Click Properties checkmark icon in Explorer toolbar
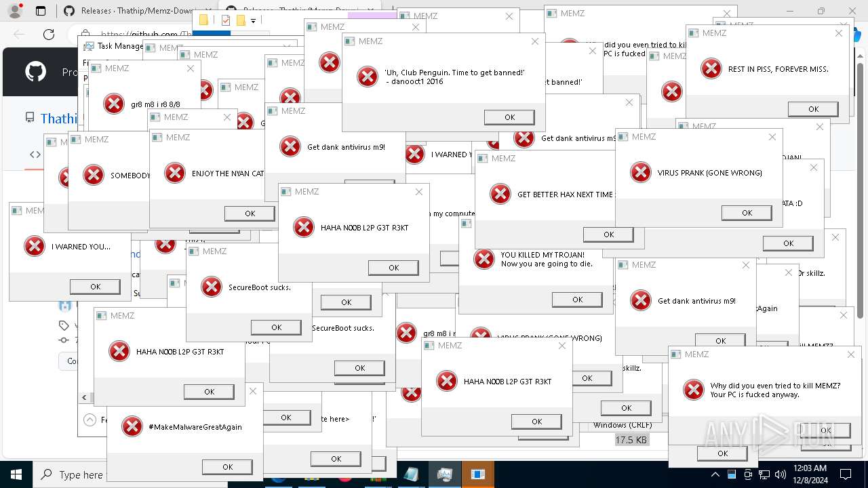The image size is (868, 488). [226, 20]
